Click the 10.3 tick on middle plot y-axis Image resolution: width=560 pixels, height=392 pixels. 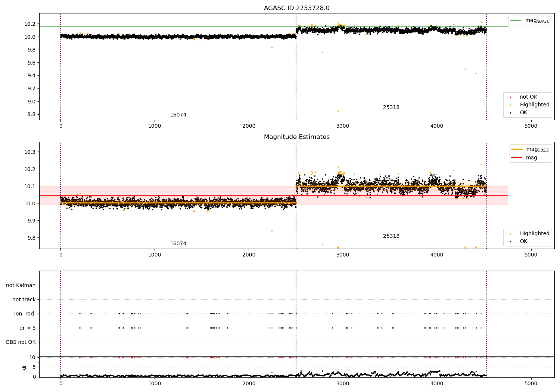coord(30,152)
